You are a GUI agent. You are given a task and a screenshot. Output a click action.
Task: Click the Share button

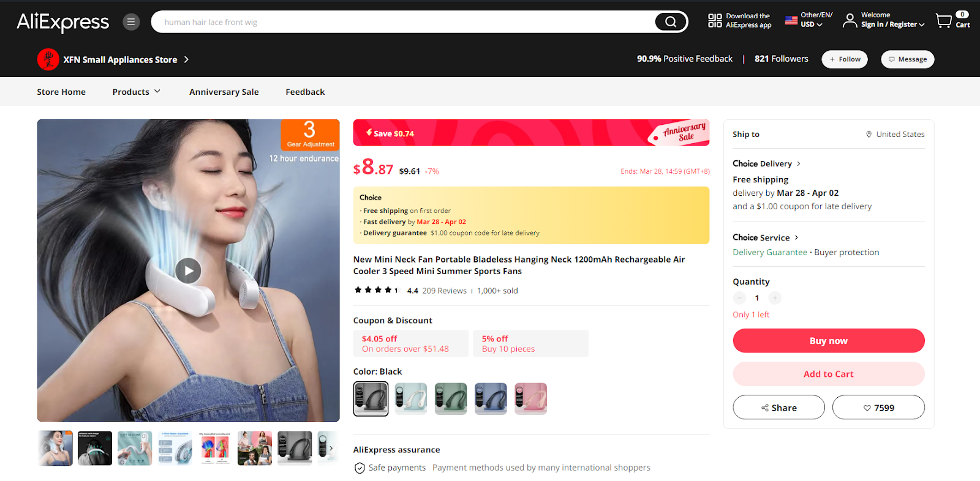[778, 408]
